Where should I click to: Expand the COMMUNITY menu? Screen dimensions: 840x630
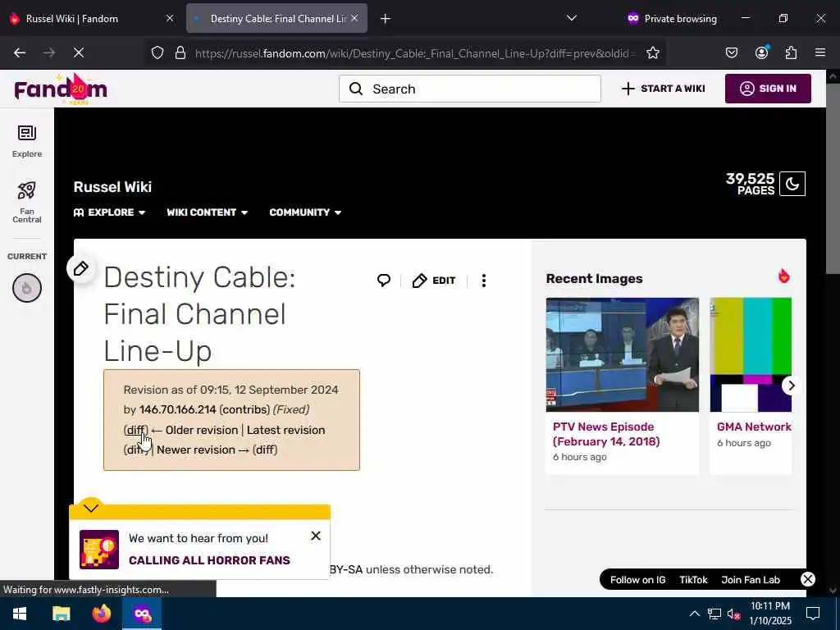click(305, 212)
